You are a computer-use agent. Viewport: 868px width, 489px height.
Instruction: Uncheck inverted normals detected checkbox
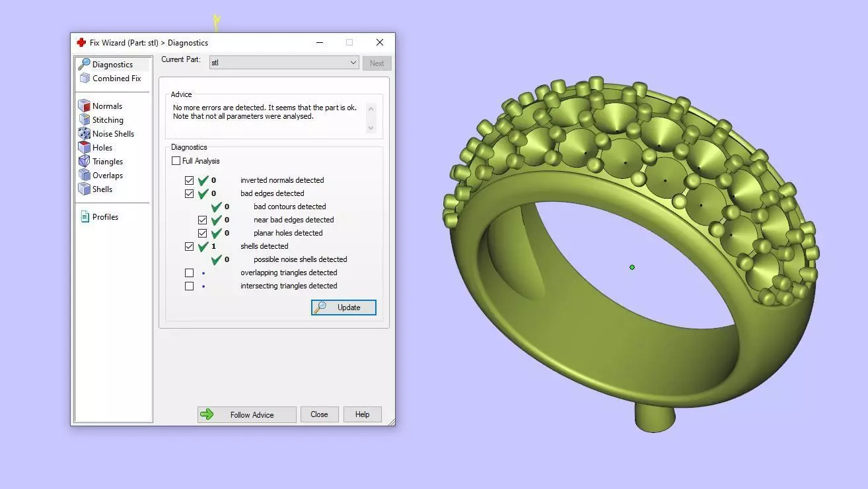[x=190, y=180]
